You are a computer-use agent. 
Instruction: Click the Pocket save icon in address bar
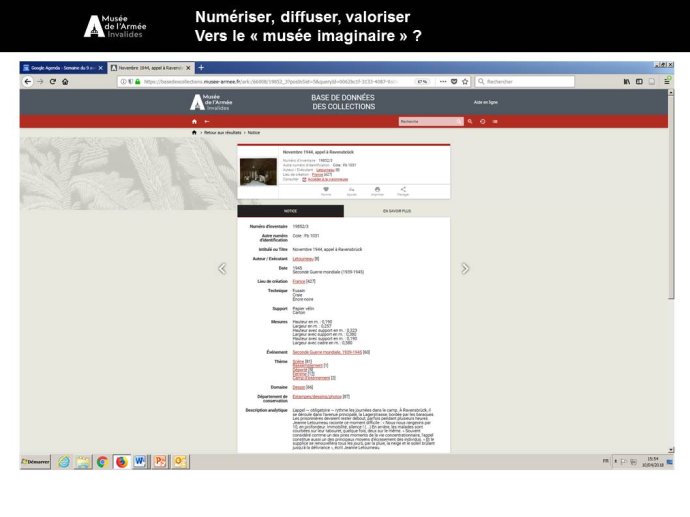pos(454,81)
